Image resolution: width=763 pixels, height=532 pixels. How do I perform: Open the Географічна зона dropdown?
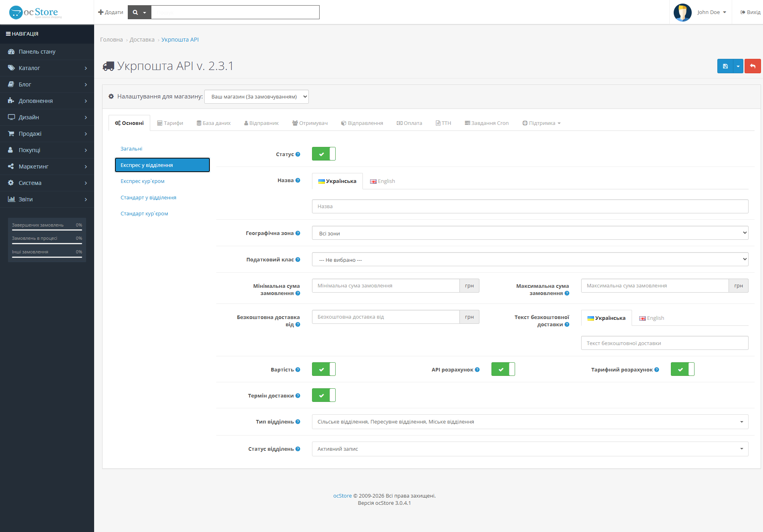(530, 233)
